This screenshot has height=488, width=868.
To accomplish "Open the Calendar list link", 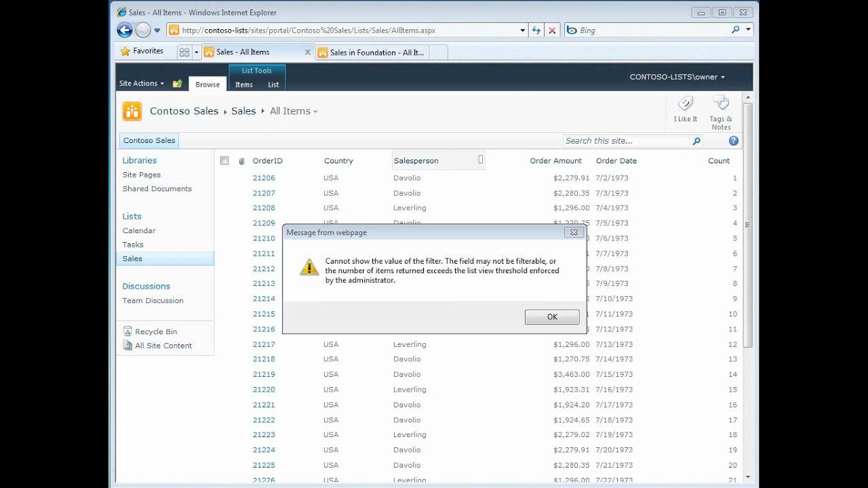I will (x=139, y=231).
